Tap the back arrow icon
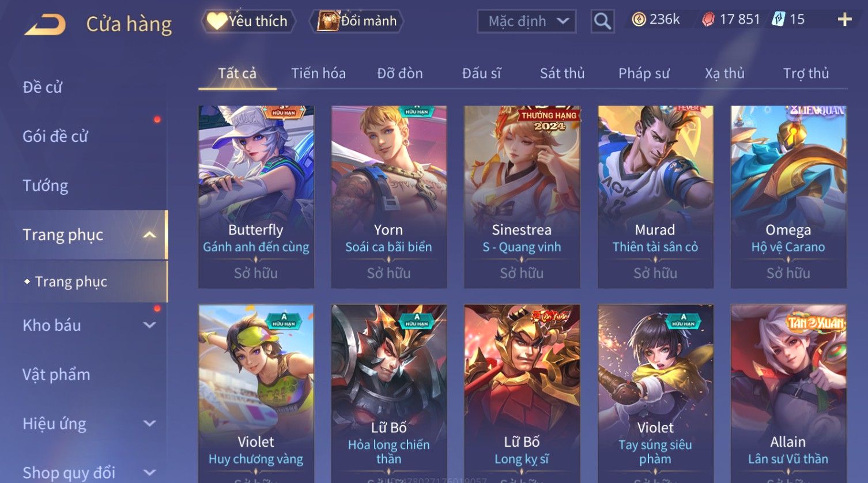This screenshot has height=483, width=868. (45, 25)
